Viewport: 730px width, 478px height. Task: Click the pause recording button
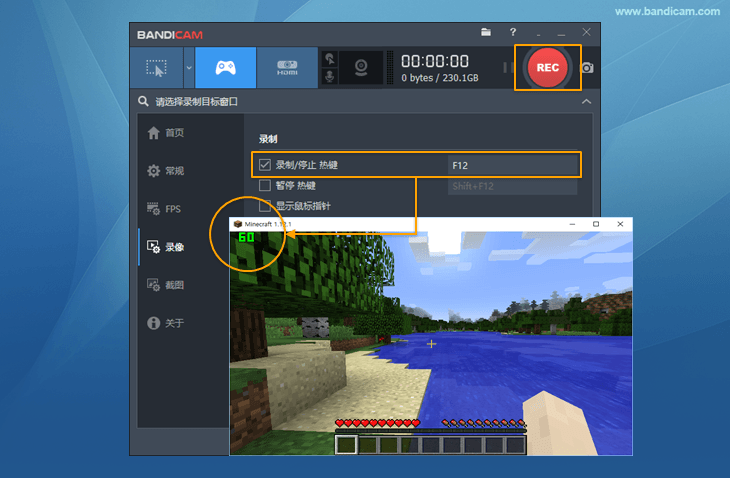click(x=507, y=68)
